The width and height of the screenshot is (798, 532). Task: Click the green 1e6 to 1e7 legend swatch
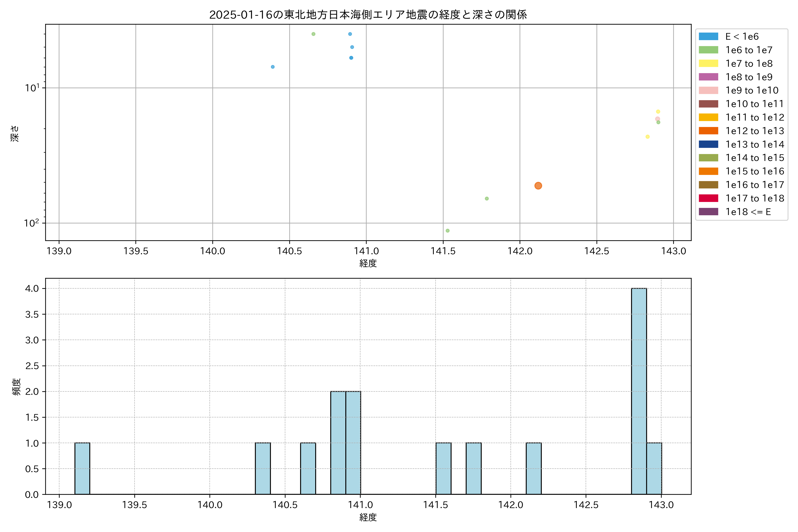708,50
